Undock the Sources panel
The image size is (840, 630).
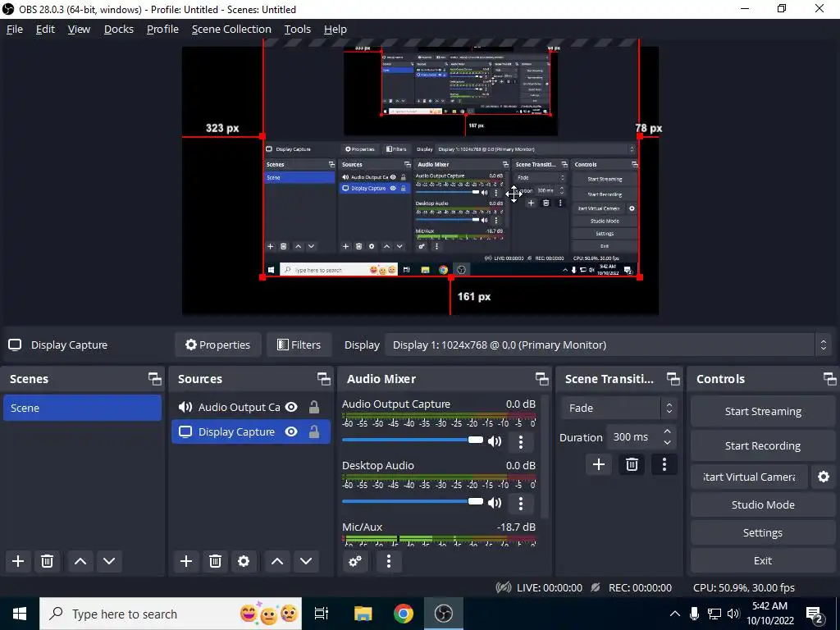(x=323, y=379)
